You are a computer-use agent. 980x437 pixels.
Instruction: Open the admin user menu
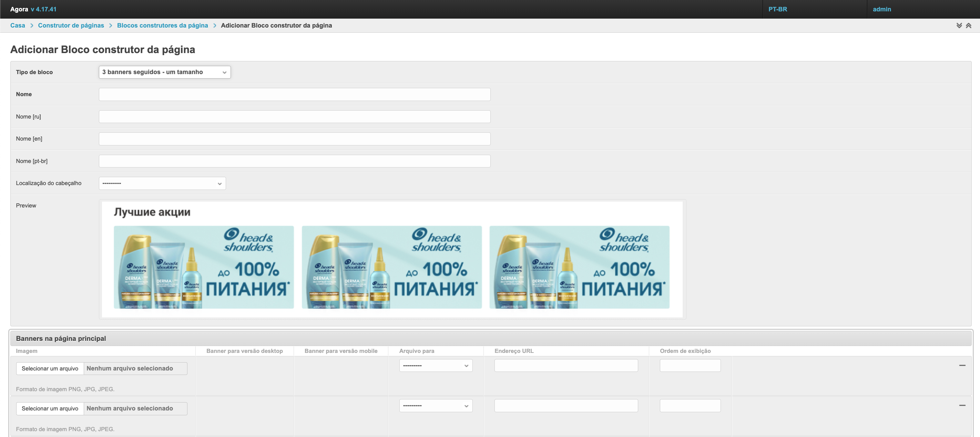click(881, 9)
